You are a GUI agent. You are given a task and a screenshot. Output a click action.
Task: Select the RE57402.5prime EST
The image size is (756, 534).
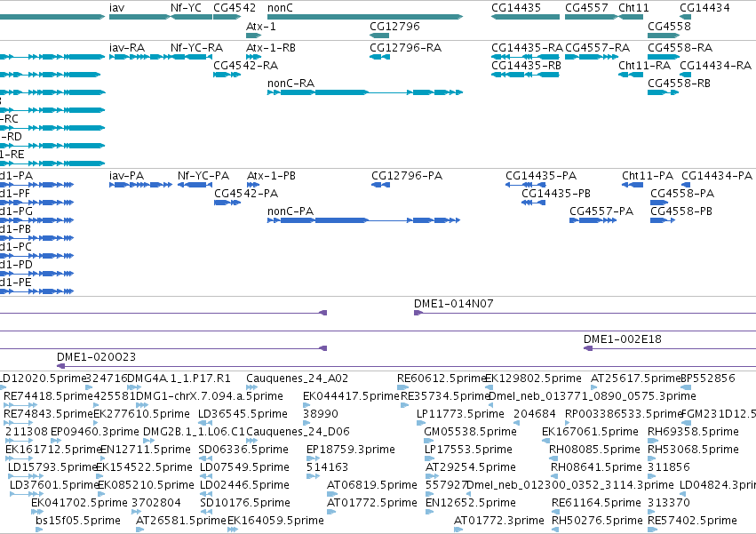point(653,530)
